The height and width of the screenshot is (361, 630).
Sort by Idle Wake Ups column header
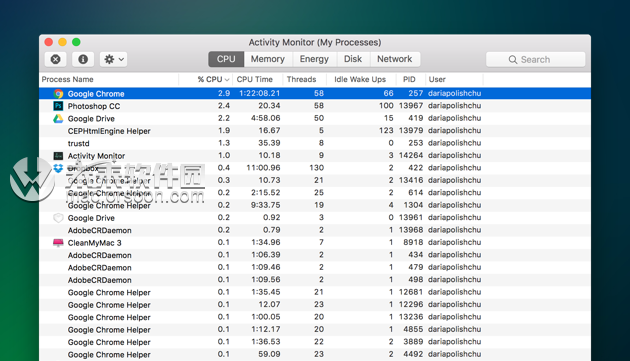tap(361, 79)
